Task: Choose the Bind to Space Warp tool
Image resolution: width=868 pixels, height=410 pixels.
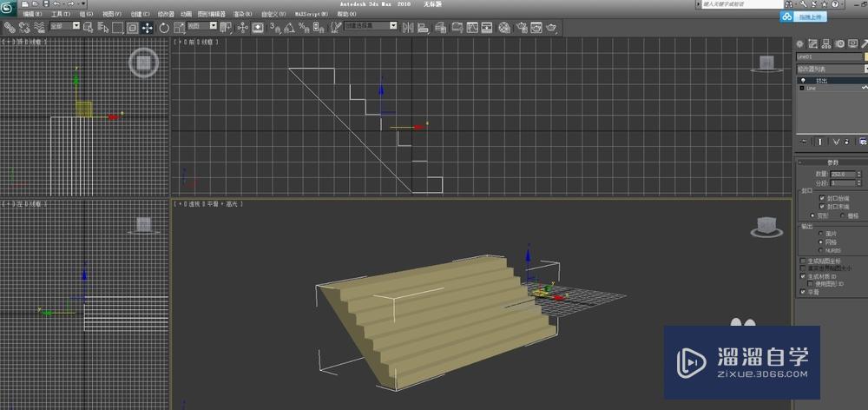Action: [39, 27]
